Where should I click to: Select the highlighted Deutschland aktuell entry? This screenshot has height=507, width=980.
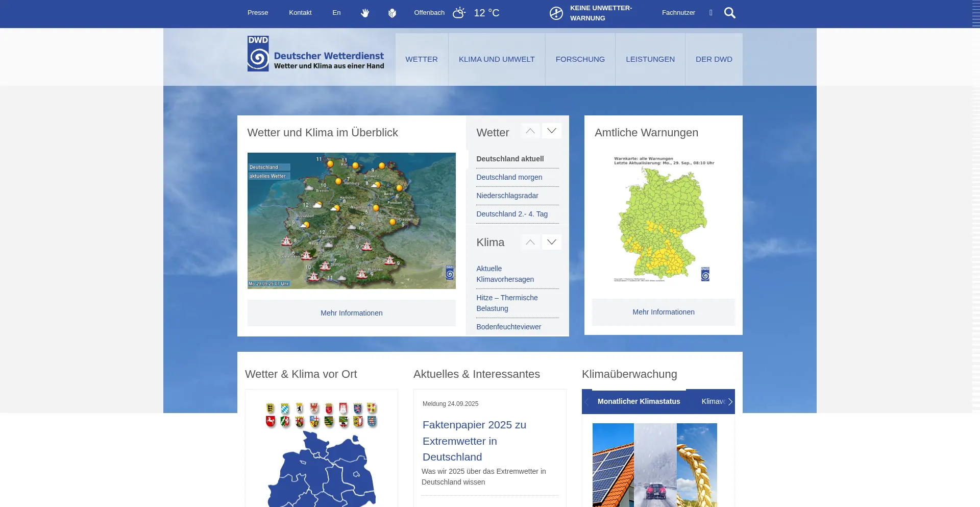[x=510, y=159]
